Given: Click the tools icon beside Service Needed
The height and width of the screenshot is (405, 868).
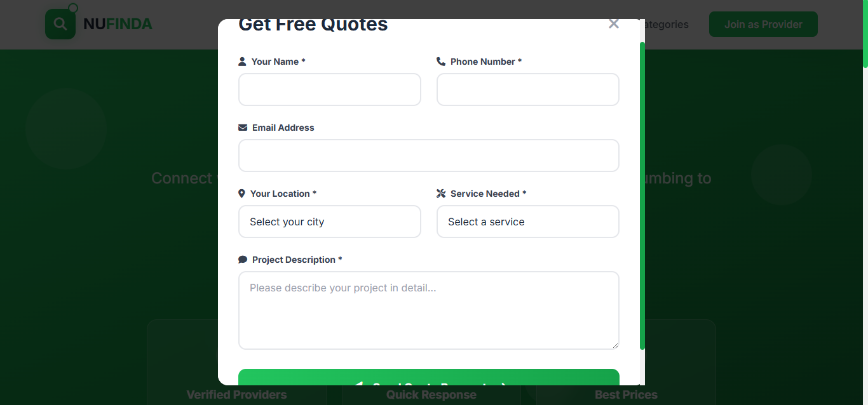Looking at the screenshot, I should (441, 194).
